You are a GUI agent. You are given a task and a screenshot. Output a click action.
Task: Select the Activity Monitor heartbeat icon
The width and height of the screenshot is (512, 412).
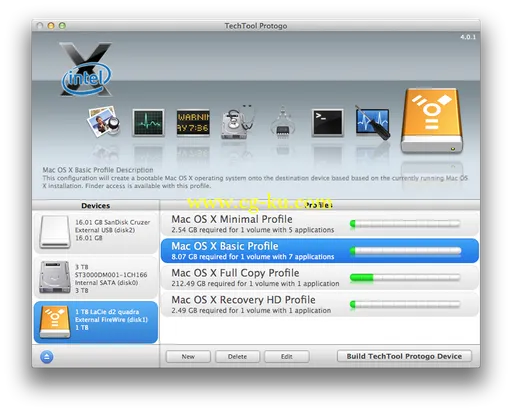[148, 123]
